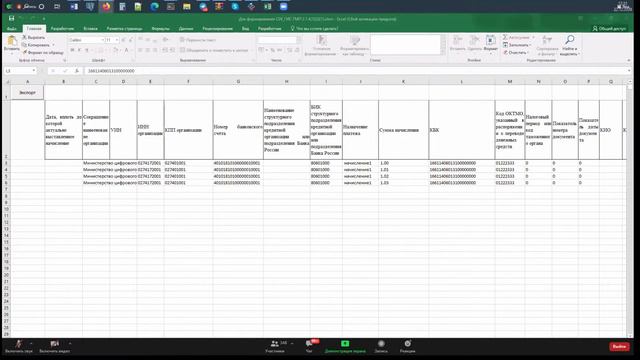Open the File (Файл) tab
640x360 pixels.
pos(11,29)
